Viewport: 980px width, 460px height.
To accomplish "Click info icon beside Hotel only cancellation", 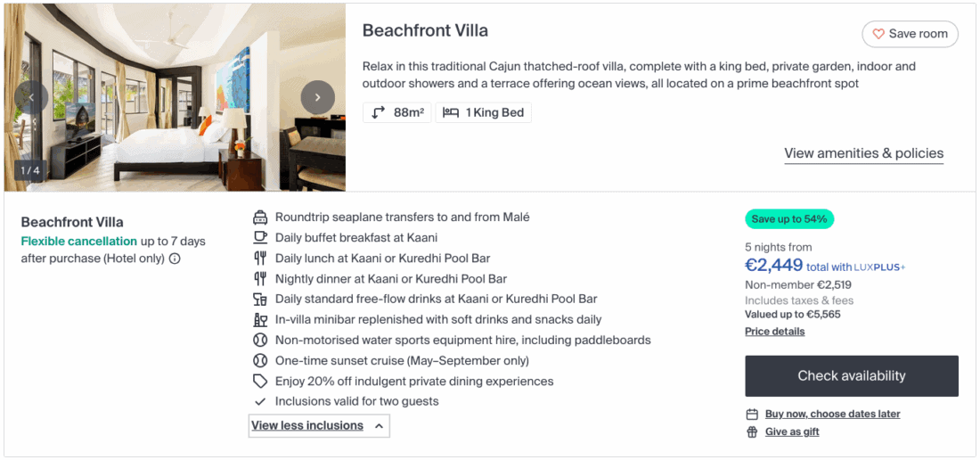I will pos(175,259).
